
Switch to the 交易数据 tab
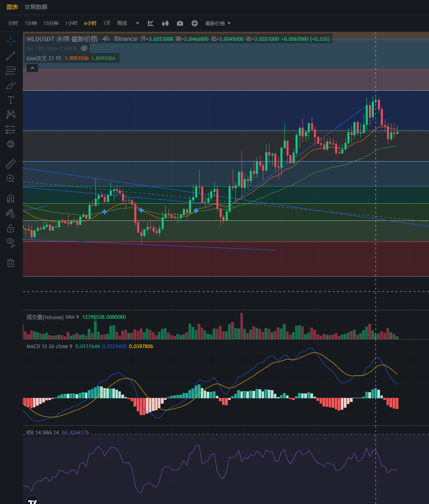[36, 7]
